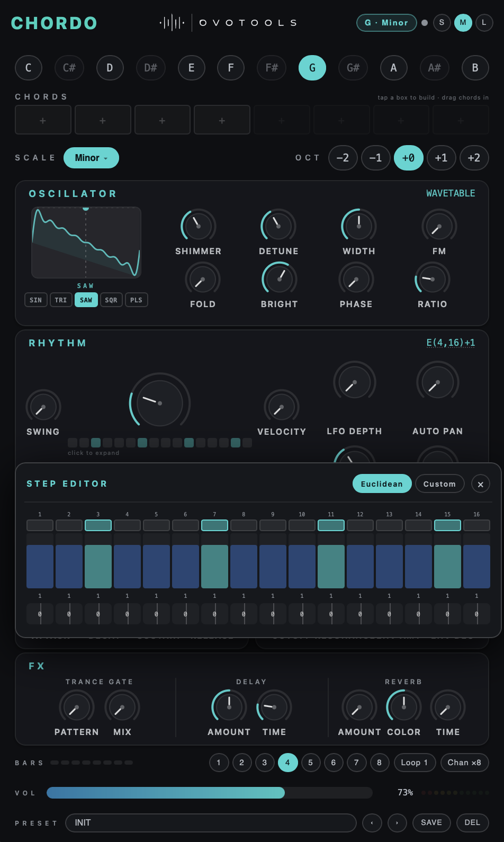Select the PLS waveform

(x=136, y=300)
